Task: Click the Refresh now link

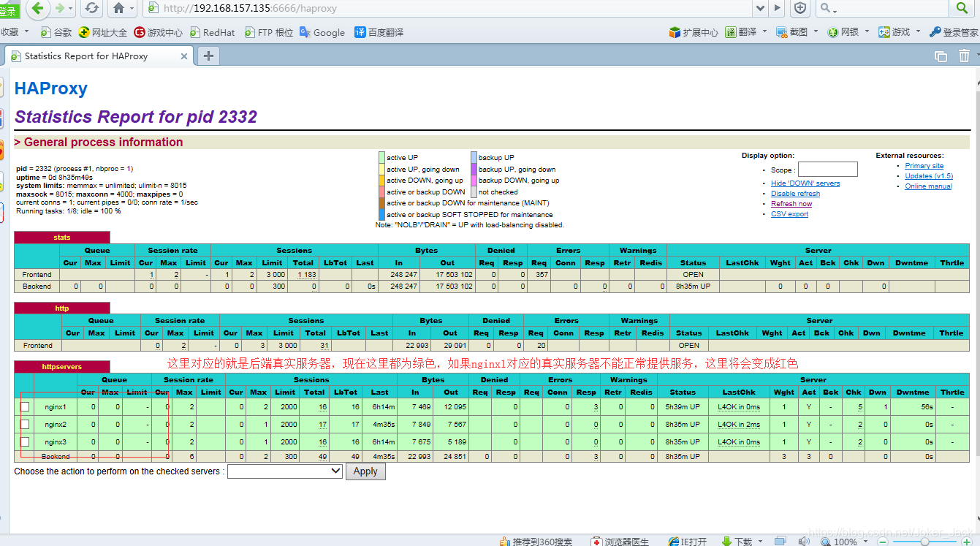Action: pyautogui.click(x=791, y=204)
